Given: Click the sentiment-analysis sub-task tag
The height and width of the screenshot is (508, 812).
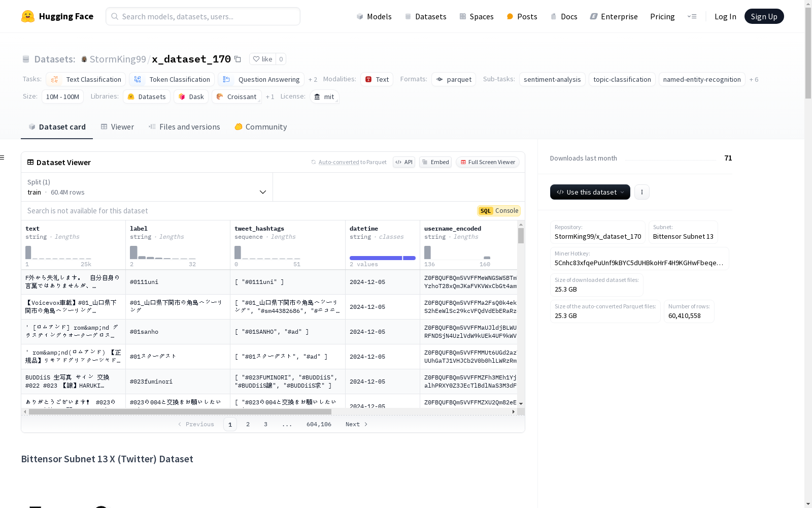Looking at the screenshot, I should click(x=552, y=79).
